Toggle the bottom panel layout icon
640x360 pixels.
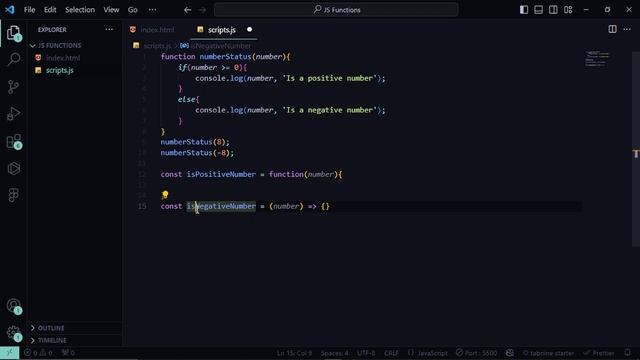pyautogui.click(x=538, y=9)
